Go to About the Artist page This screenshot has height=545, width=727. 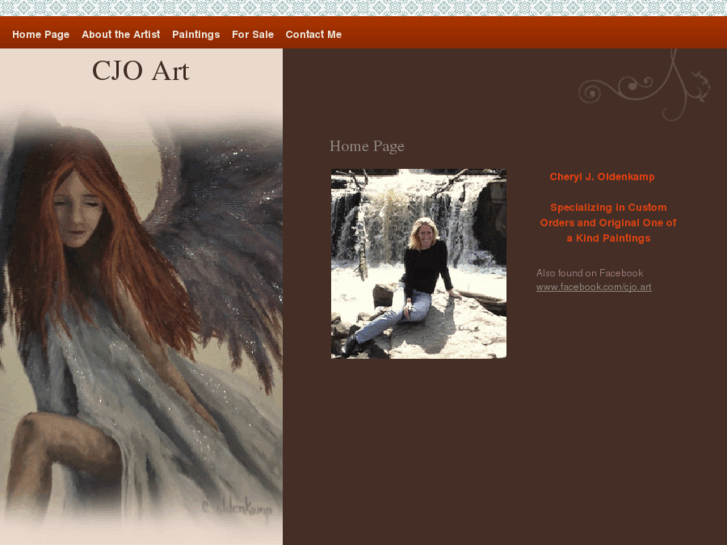pyautogui.click(x=121, y=34)
